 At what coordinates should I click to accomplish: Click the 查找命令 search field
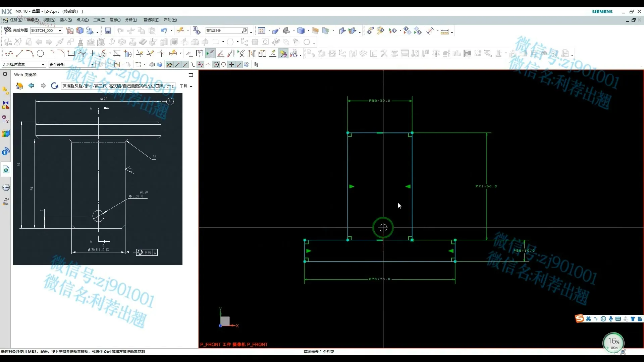click(x=223, y=31)
